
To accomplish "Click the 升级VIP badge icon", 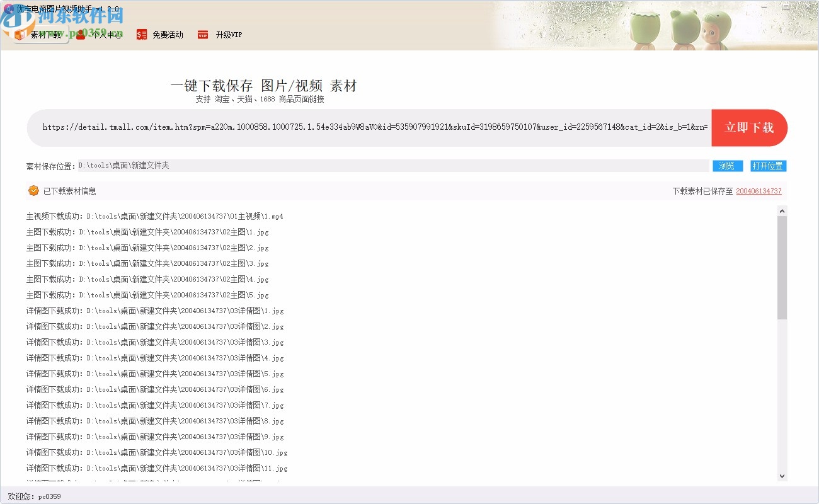I will point(203,35).
